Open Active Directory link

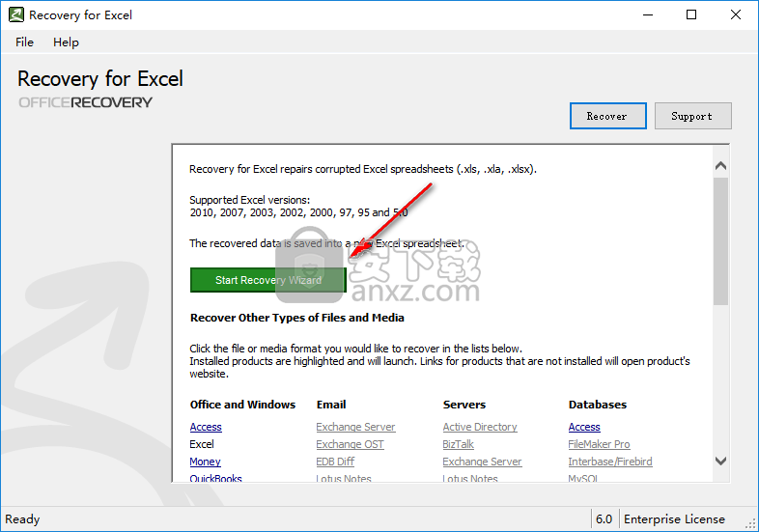(480, 427)
